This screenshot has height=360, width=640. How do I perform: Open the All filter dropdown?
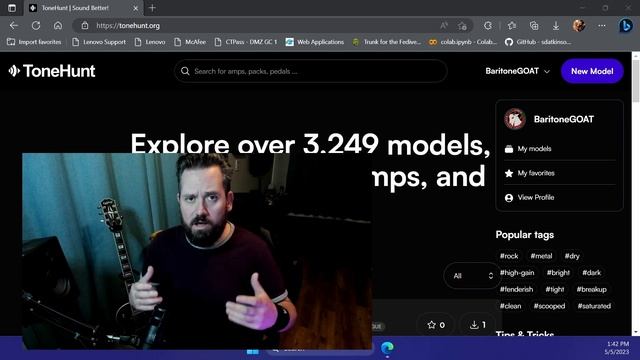pos(472,276)
